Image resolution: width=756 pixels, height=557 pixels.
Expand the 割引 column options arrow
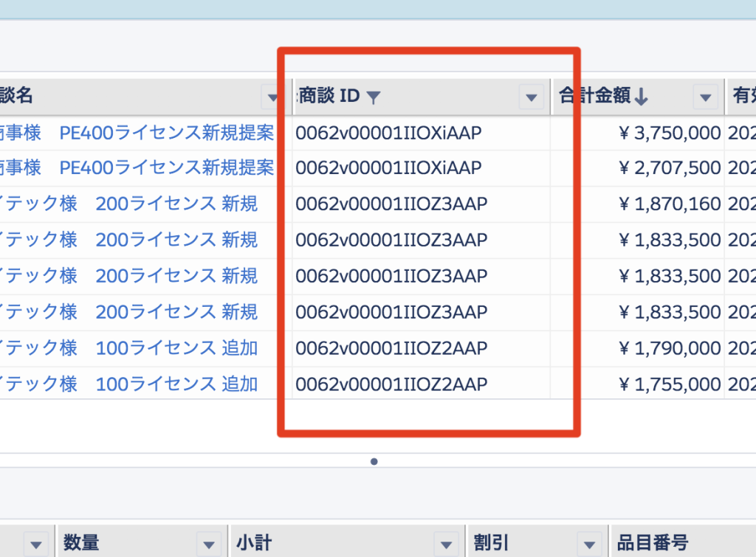click(x=590, y=544)
